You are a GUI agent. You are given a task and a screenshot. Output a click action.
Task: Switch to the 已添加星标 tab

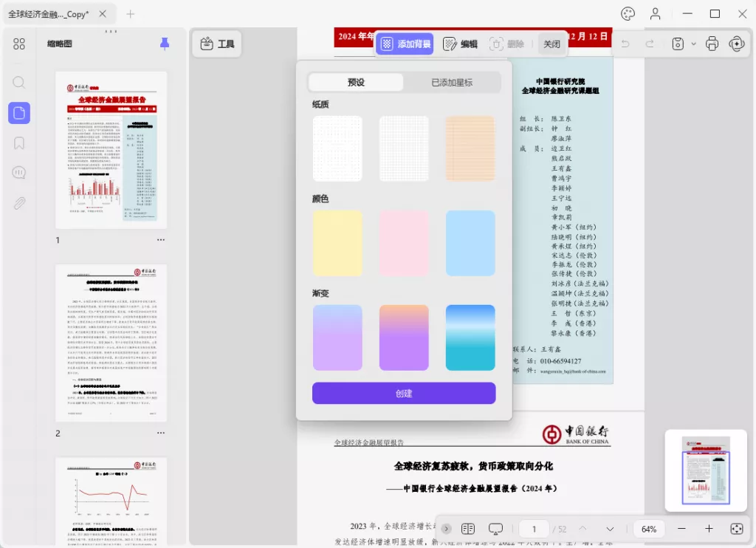[x=452, y=82]
